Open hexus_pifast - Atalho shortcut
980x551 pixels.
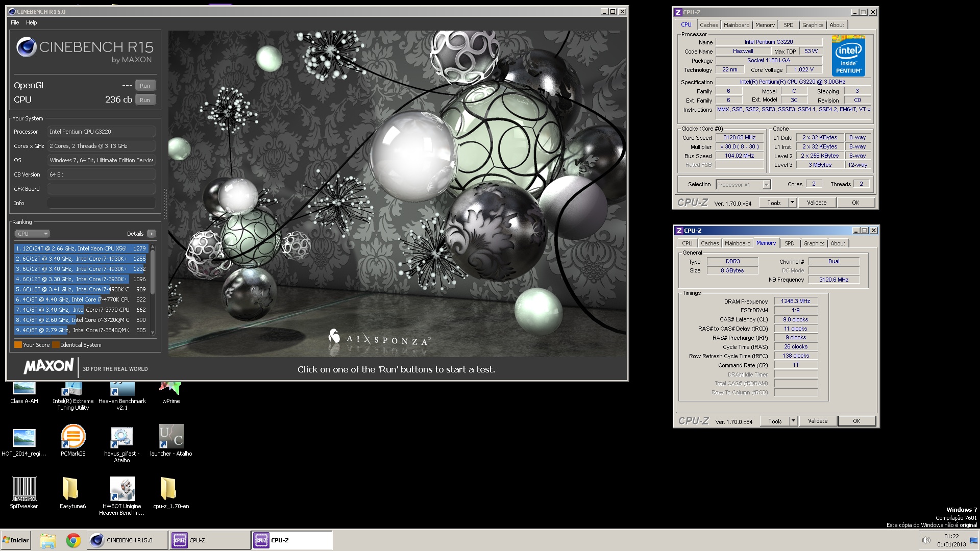[x=122, y=445]
